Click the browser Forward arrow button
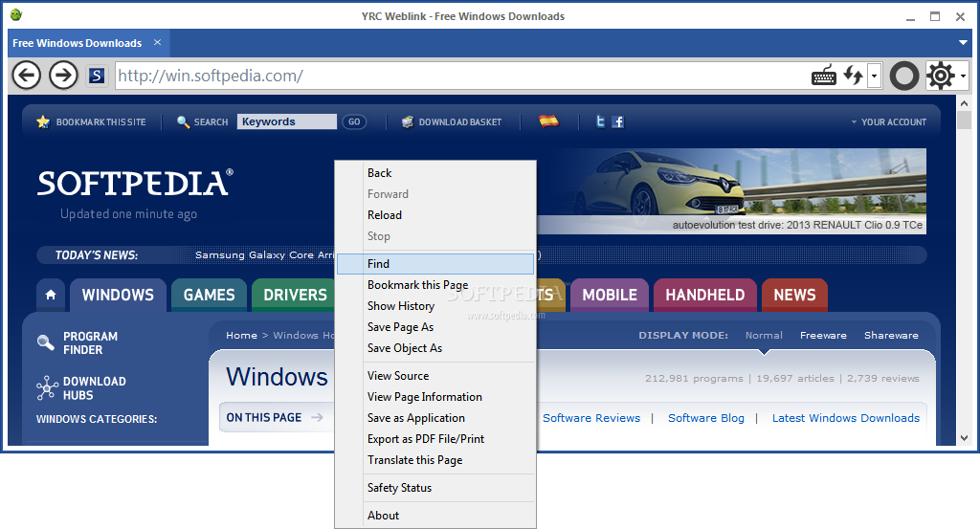Image resolution: width=980 pixels, height=529 pixels. click(x=63, y=76)
